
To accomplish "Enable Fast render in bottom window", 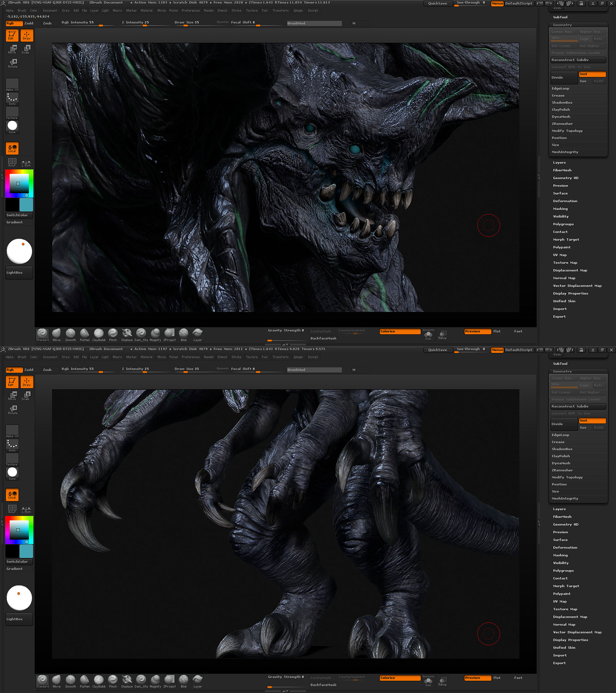I will tap(518, 678).
